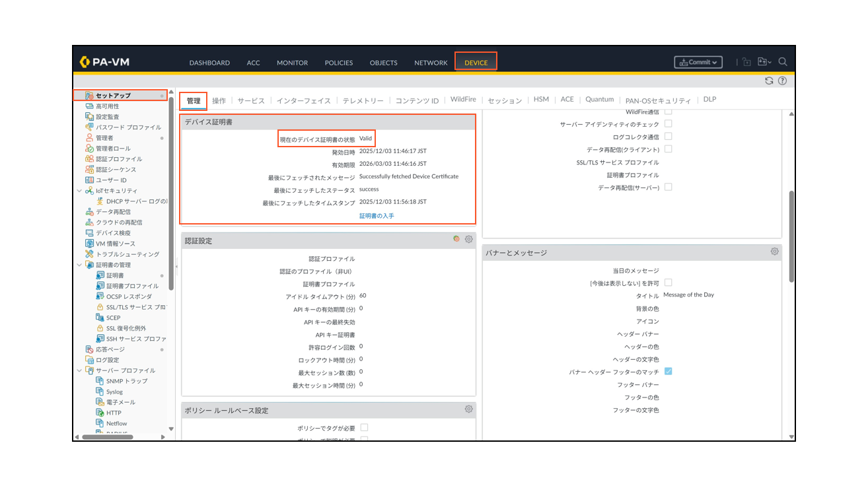Image resolution: width=868 pixels, height=486 pixels.
Task: Switch to the MONITOR tab
Action: [x=292, y=63]
